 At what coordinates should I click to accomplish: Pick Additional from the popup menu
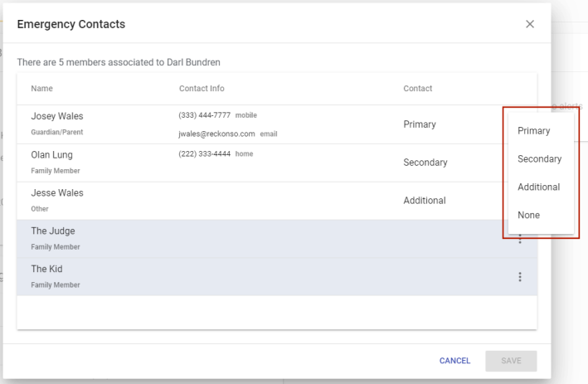pyautogui.click(x=538, y=187)
